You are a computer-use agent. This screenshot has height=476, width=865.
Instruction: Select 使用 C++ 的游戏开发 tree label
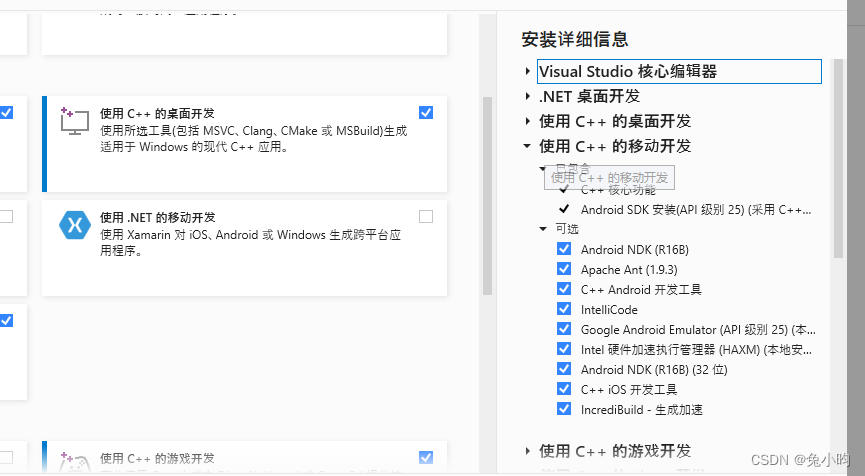615,451
